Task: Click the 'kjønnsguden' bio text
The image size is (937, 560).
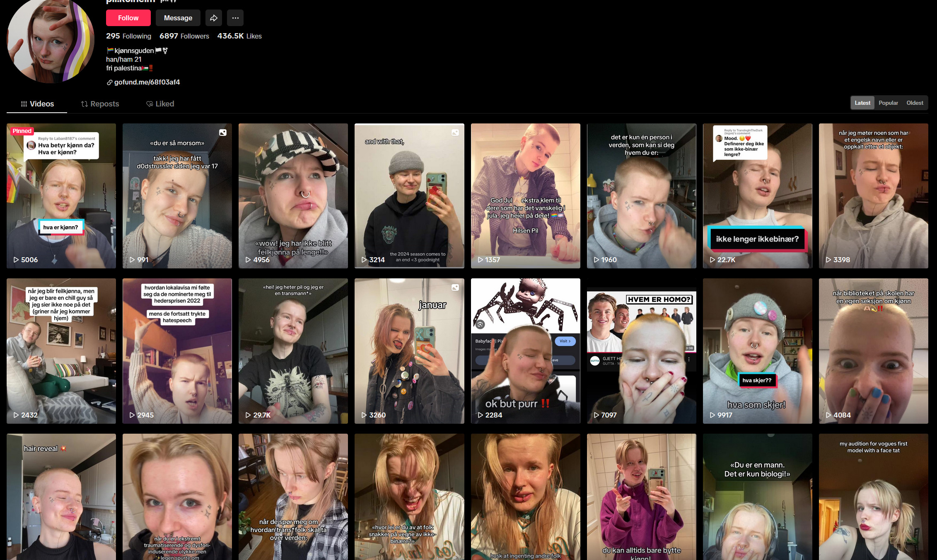Action: click(134, 51)
